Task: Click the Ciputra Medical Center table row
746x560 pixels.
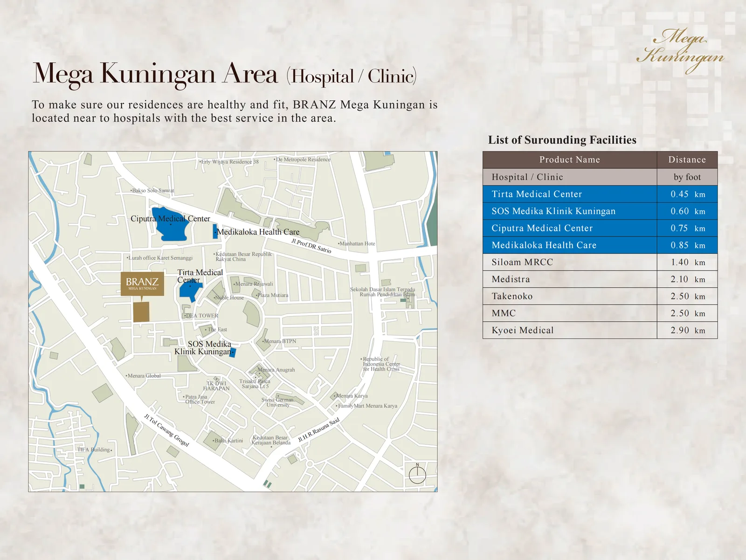Action: pyautogui.click(x=600, y=228)
